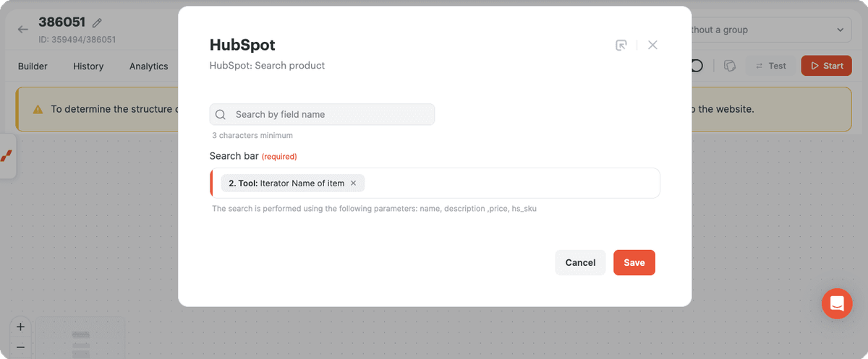Click the Test button
The image size is (868, 359).
pos(770,66)
